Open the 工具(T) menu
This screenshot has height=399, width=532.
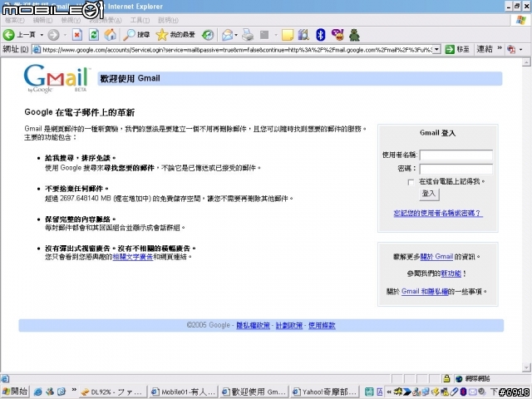point(140,20)
